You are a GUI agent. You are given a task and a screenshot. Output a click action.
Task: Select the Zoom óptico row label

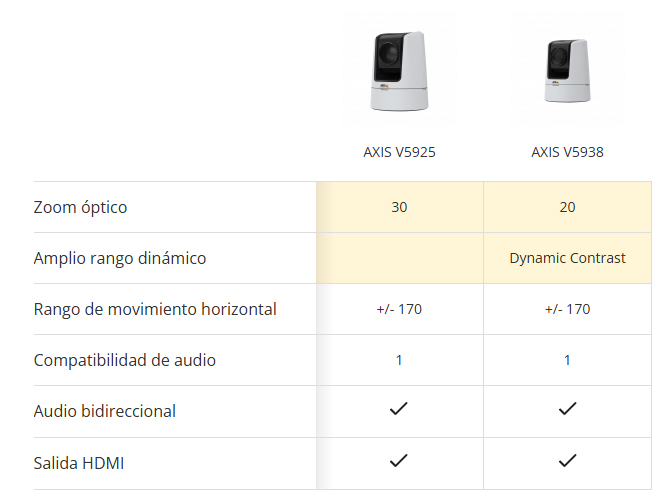coord(80,208)
